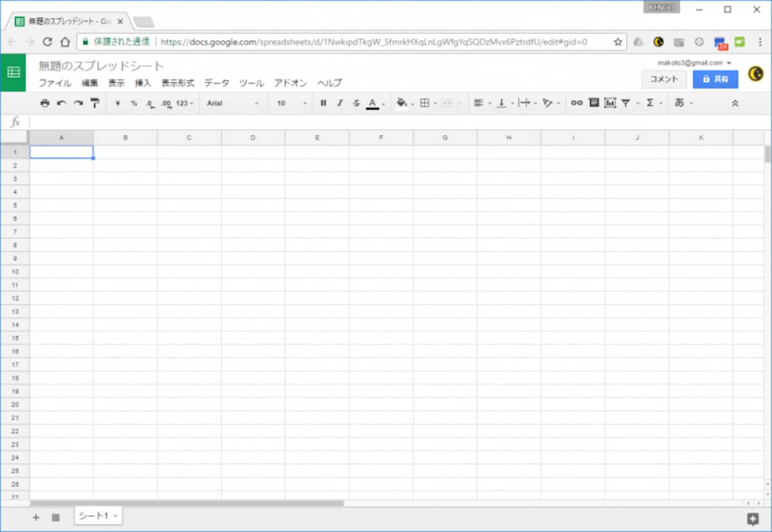Open the 表示形式 menu
This screenshot has height=532, width=772.
pos(178,83)
